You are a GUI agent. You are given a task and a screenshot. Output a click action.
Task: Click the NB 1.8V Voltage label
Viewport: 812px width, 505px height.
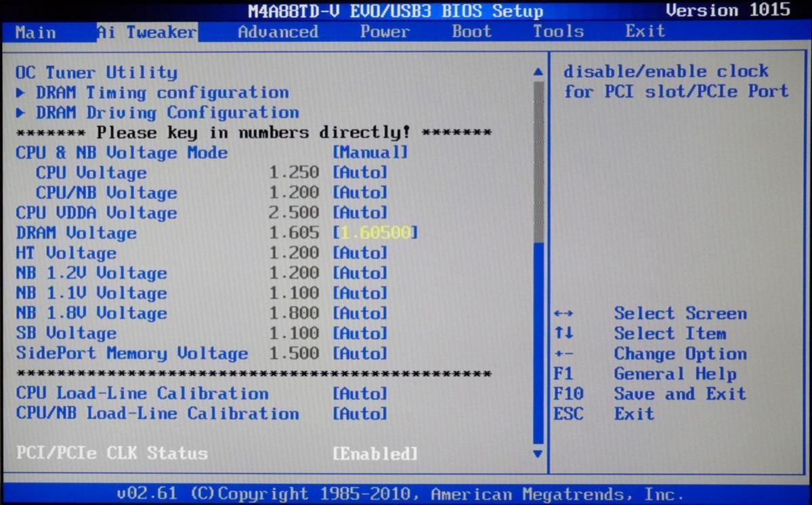91,314
